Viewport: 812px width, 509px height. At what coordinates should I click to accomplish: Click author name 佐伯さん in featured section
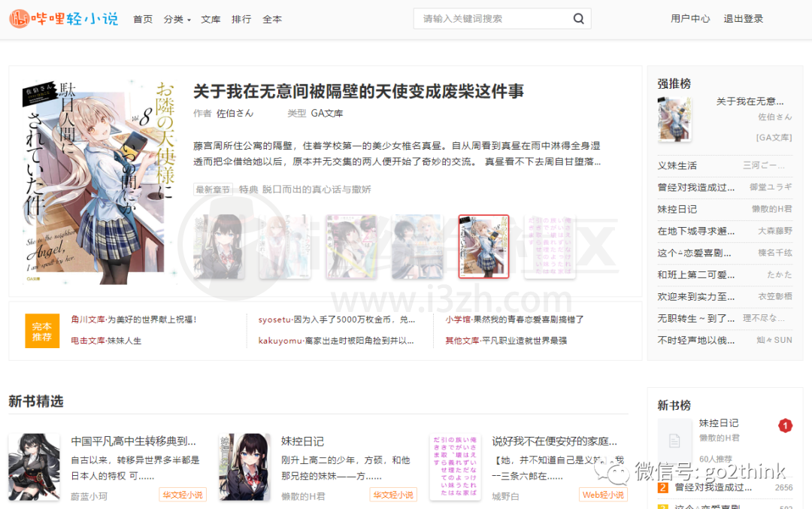click(x=235, y=114)
